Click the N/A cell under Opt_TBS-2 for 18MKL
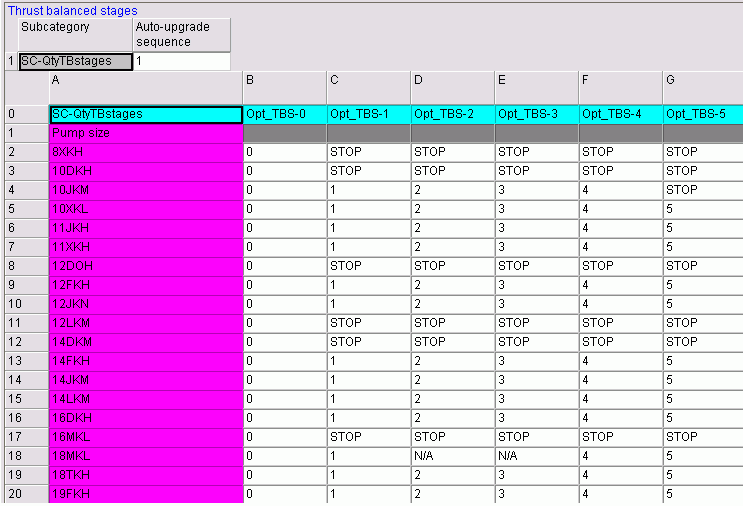The height and width of the screenshot is (506, 743). [x=453, y=456]
